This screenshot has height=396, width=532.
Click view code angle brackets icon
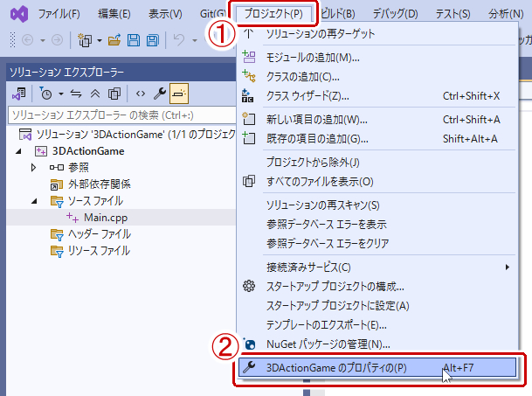point(141,94)
